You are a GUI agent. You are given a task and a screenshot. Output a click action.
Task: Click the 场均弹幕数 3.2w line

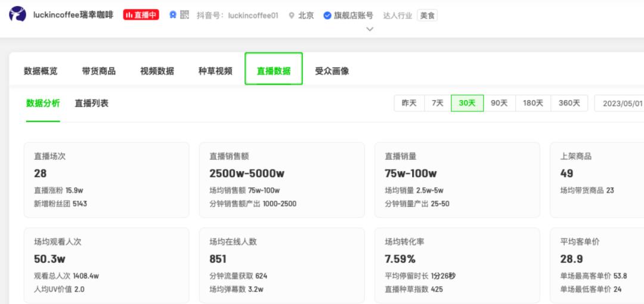236,289
